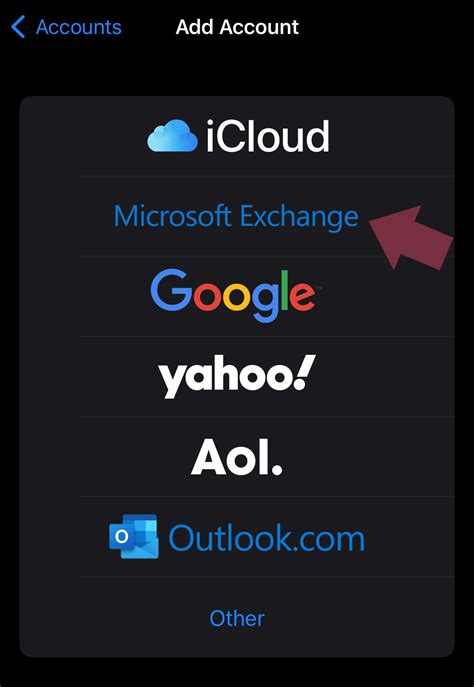
Task: Tap the red letter e in Google
Action: click(x=301, y=297)
